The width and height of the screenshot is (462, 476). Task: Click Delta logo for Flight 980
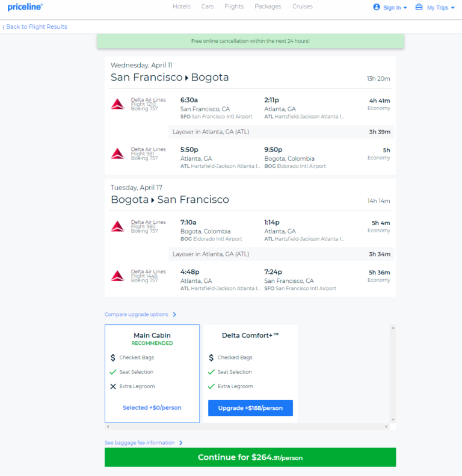(x=118, y=226)
